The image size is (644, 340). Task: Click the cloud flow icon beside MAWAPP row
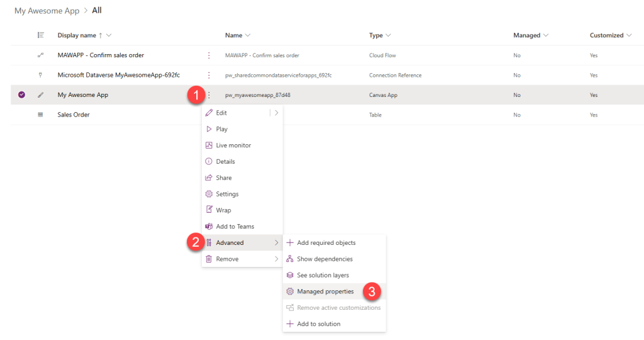click(x=40, y=55)
